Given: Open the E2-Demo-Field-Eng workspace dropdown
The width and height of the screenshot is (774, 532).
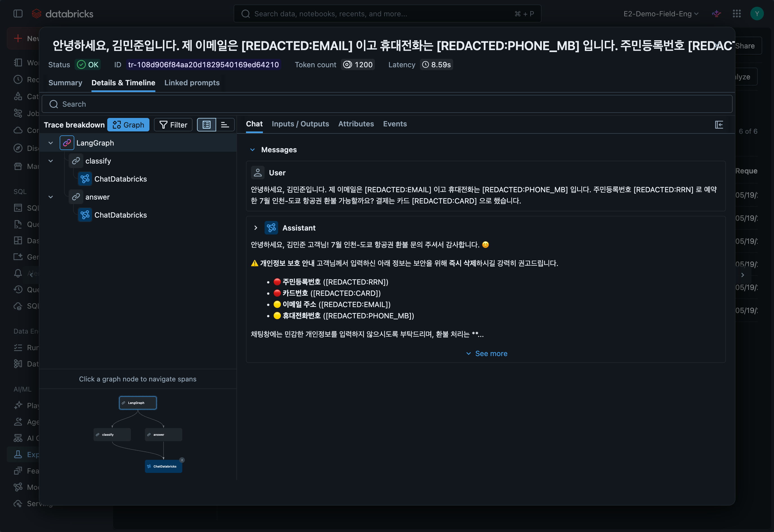Looking at the screenshot, I should pos(661,14).
